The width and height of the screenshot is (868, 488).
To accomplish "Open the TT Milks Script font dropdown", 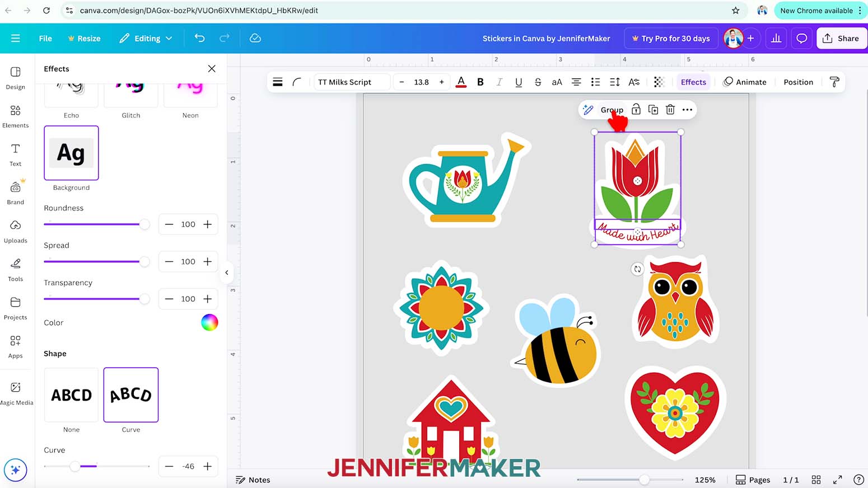I will point(351,82).
